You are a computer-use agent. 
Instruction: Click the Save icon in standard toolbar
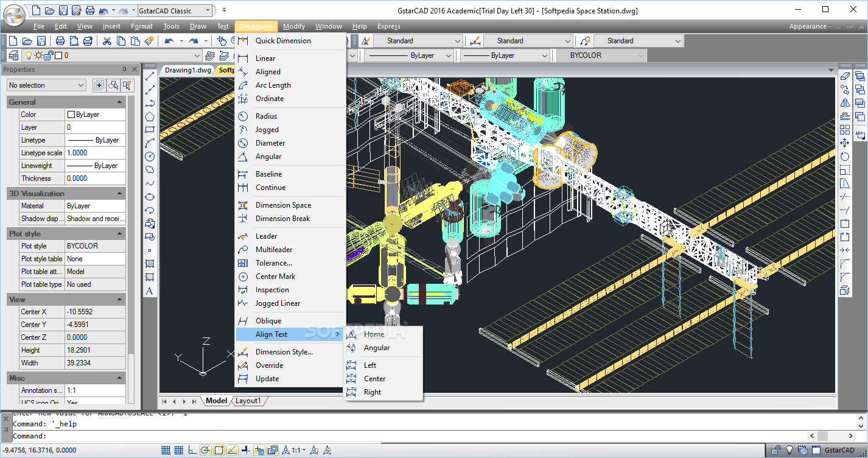pos(41,41)
